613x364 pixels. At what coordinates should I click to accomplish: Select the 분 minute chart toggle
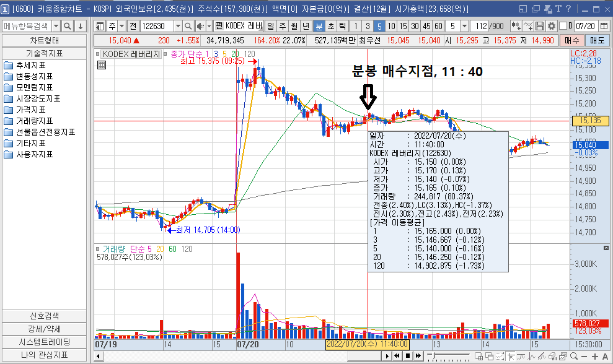tap(319, 26)
